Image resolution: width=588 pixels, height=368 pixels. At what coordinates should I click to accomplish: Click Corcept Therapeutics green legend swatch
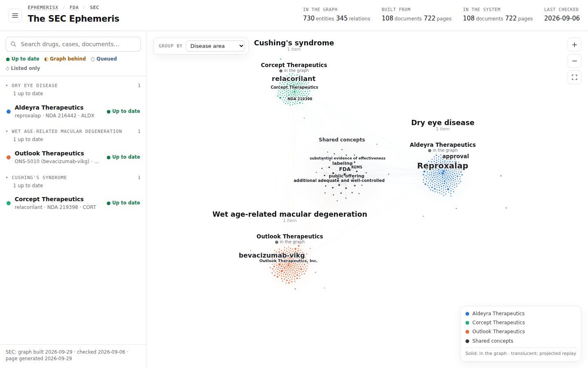coord(468,323)
